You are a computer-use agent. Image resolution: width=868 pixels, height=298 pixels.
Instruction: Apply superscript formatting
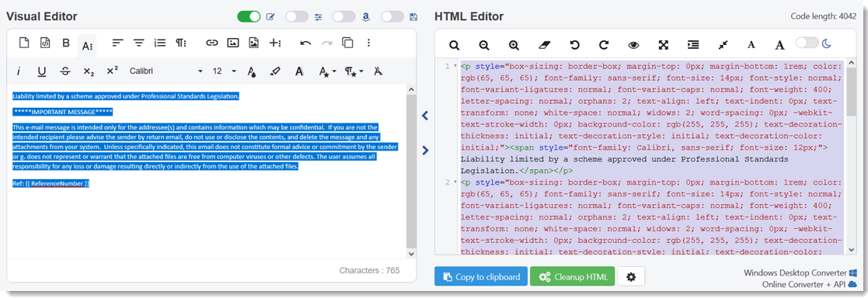(113, 70)
